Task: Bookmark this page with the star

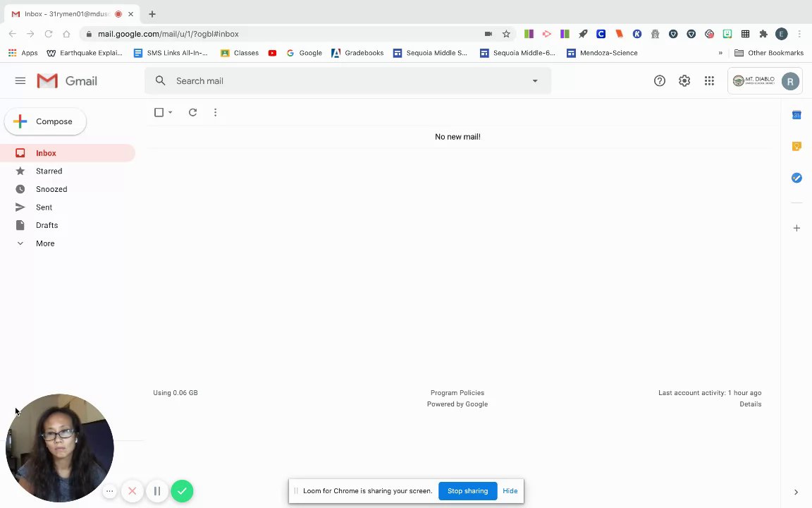Action: (x=506, y=34)
